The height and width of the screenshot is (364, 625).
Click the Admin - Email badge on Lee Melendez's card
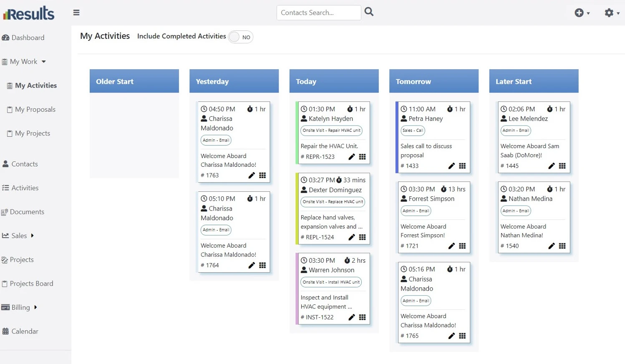click(516, 131)
